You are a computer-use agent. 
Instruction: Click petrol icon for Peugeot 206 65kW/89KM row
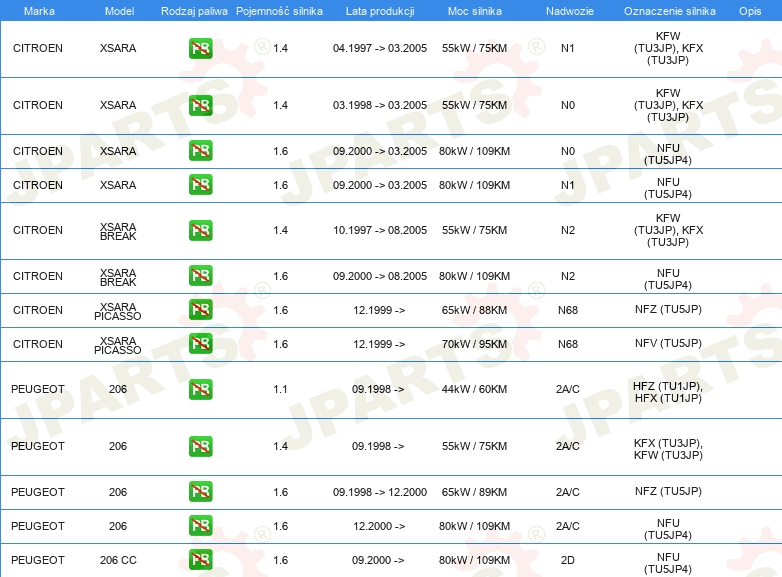tap(200, 492)
